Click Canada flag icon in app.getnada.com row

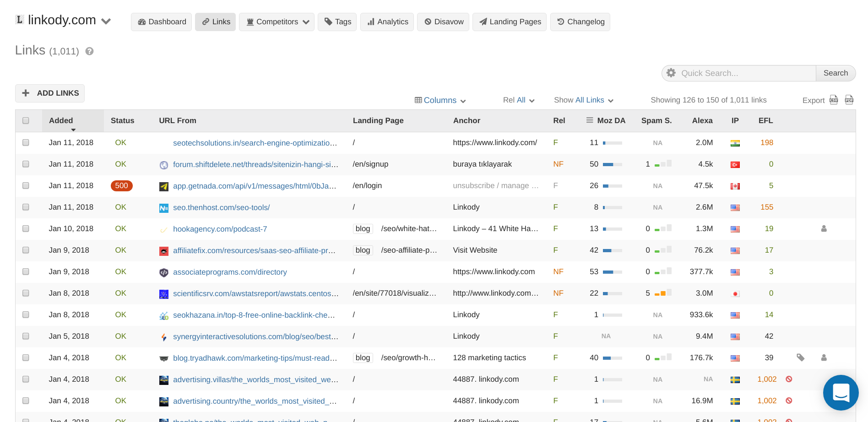(735, 186)
